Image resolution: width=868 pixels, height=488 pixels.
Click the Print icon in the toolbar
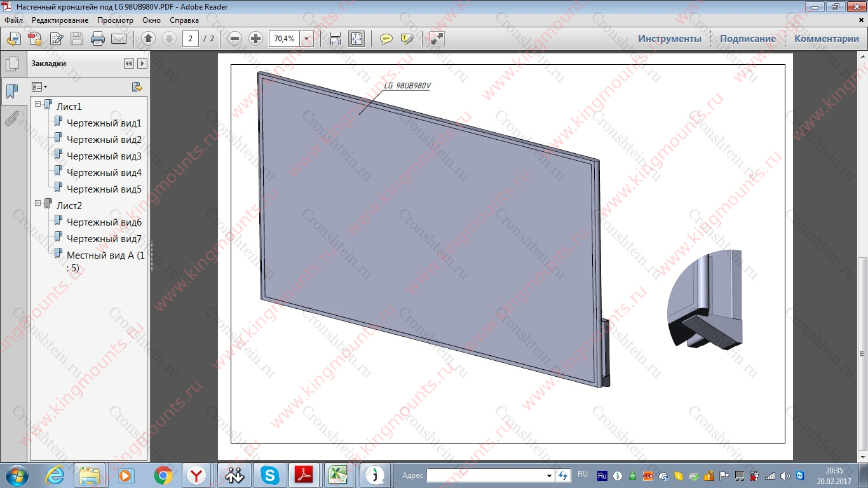click(x=98, y=39)
